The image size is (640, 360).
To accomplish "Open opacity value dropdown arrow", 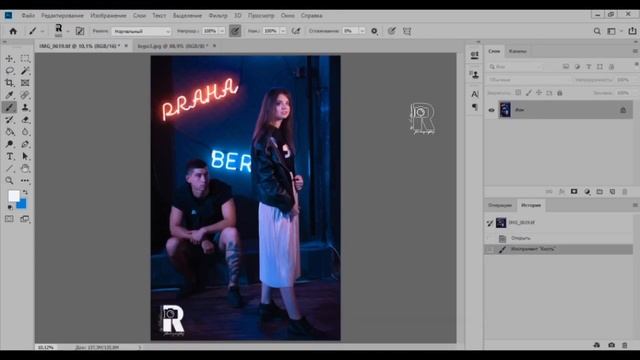I will [222, 31].
